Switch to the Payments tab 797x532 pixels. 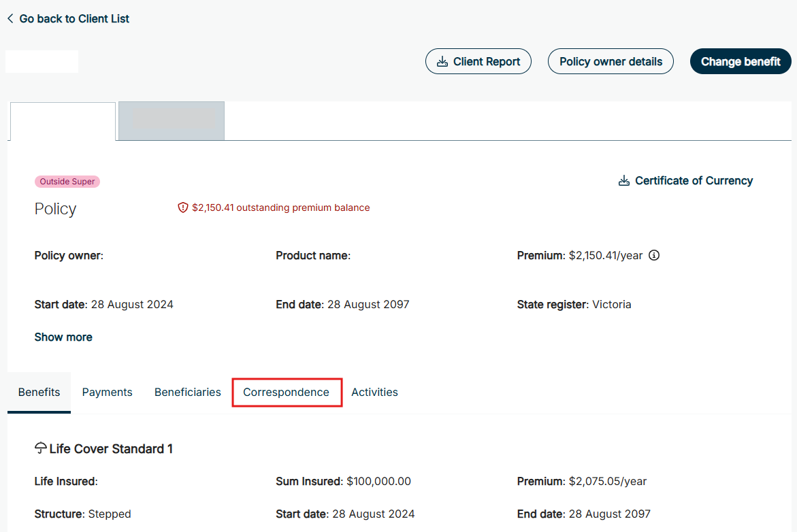[x=108, y=393]
